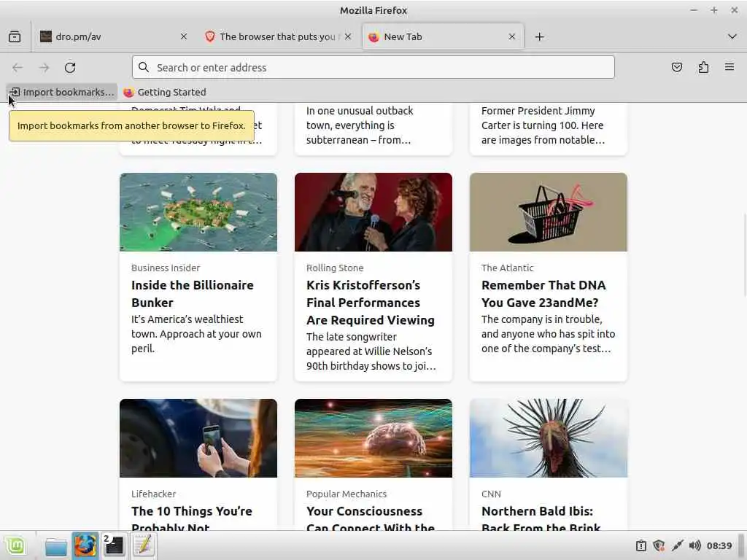Click the Business Insider source label
747x560 pixels.
point(166,268)
